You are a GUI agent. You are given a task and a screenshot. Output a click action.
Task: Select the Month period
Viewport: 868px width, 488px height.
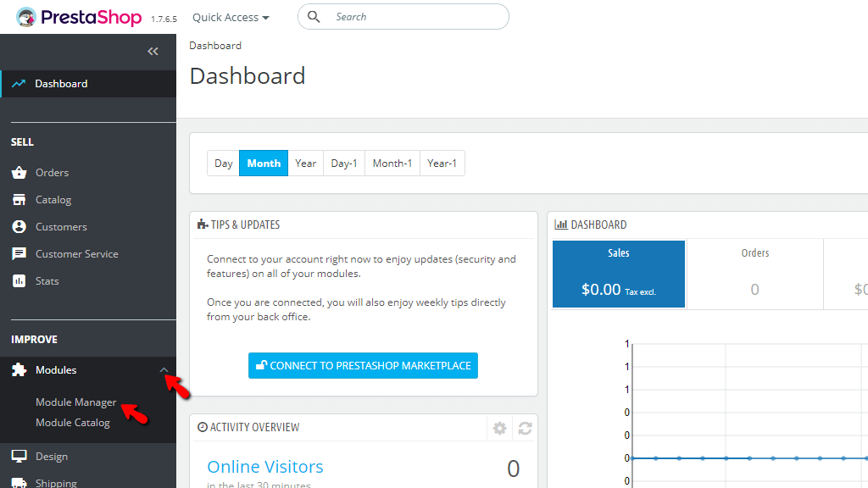264,164
